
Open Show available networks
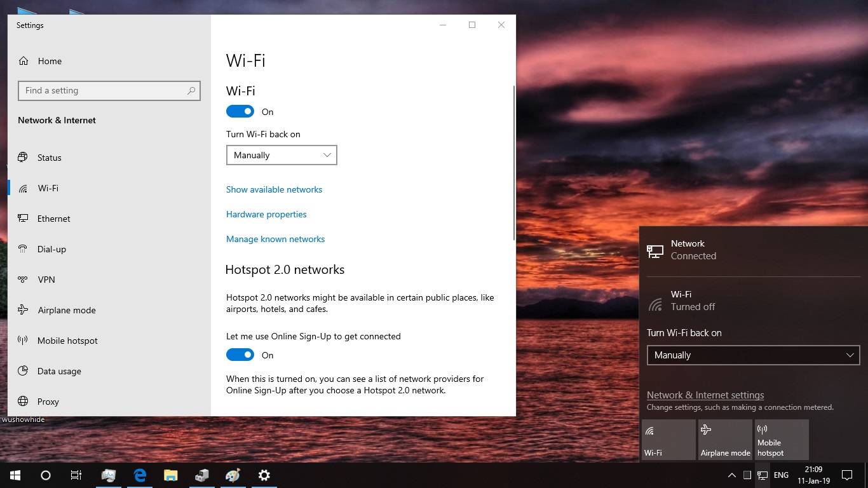pos(274,189)
